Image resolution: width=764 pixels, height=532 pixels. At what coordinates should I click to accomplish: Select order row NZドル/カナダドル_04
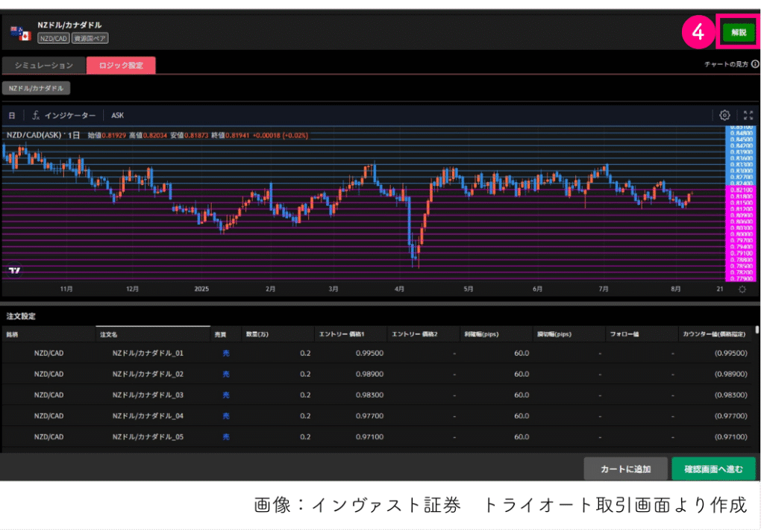pyautogui.click(x=377, y=416)
